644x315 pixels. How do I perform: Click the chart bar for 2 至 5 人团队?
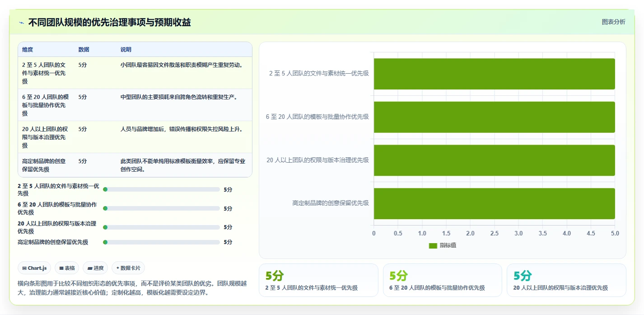point(494,74)
